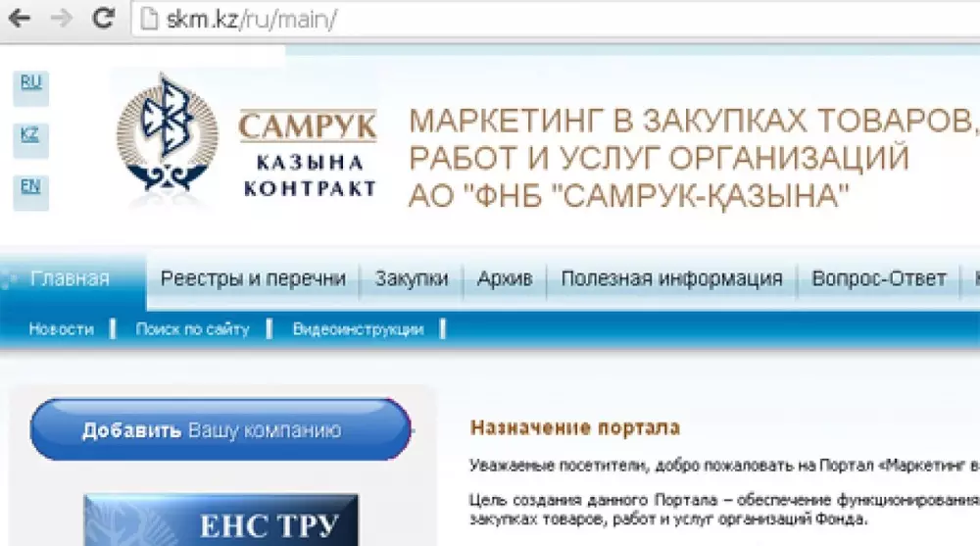Switch site language to KZ
Image resolution: width=980 pixels, height=546 pixels.
click(30, 135)
